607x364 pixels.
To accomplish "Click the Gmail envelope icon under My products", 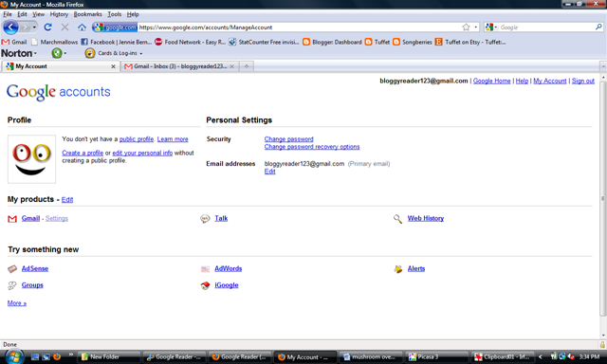I will [12, 219].
